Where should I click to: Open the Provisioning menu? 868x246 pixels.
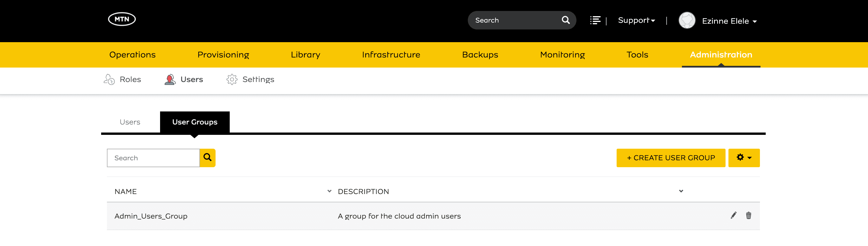(x=223, y=55)
